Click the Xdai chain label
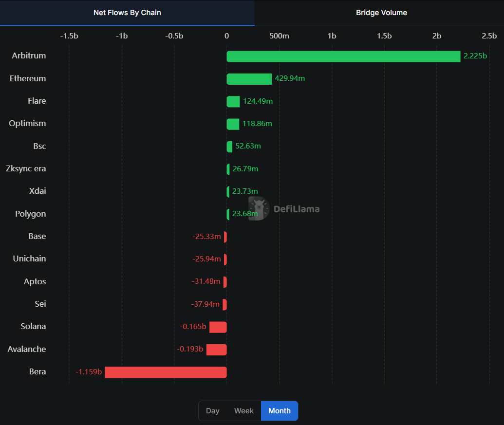Screen dimensions: 504x425 click(x=37, y=191)
